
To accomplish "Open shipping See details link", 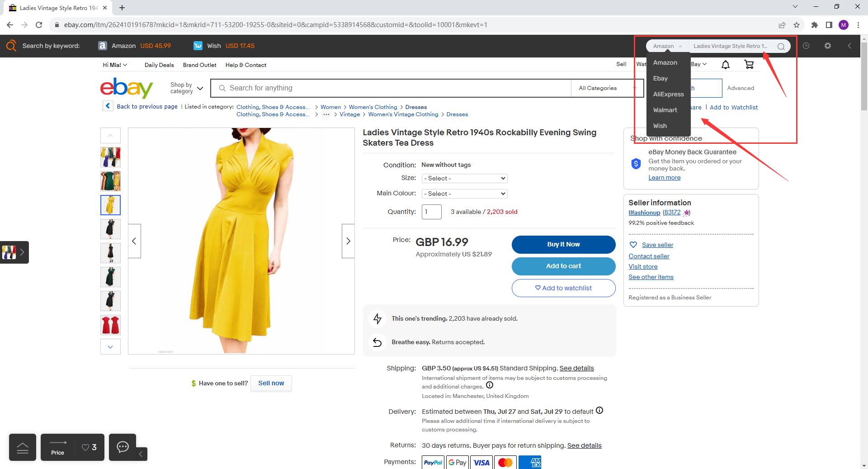I will 576,368.
